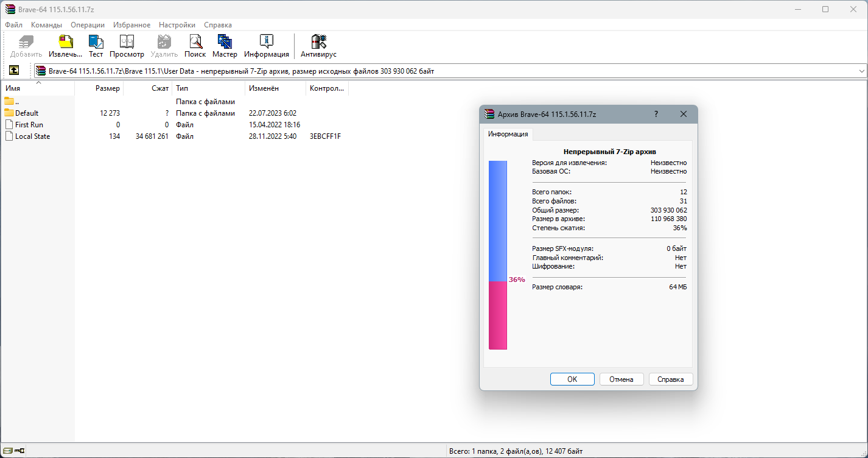Click the "Всего папок:" label in the dialog
Screen dimensions: 868x458
tap(551, 192)
